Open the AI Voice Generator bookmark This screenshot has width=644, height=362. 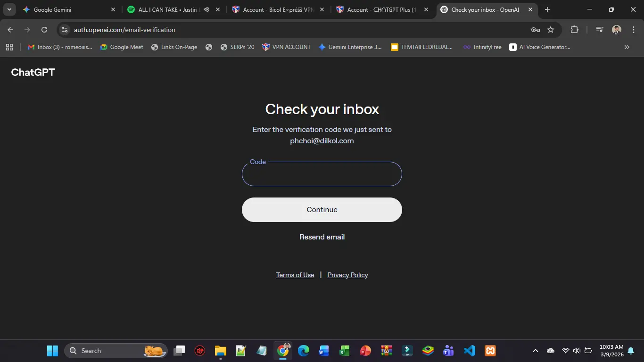click(540, 47)
